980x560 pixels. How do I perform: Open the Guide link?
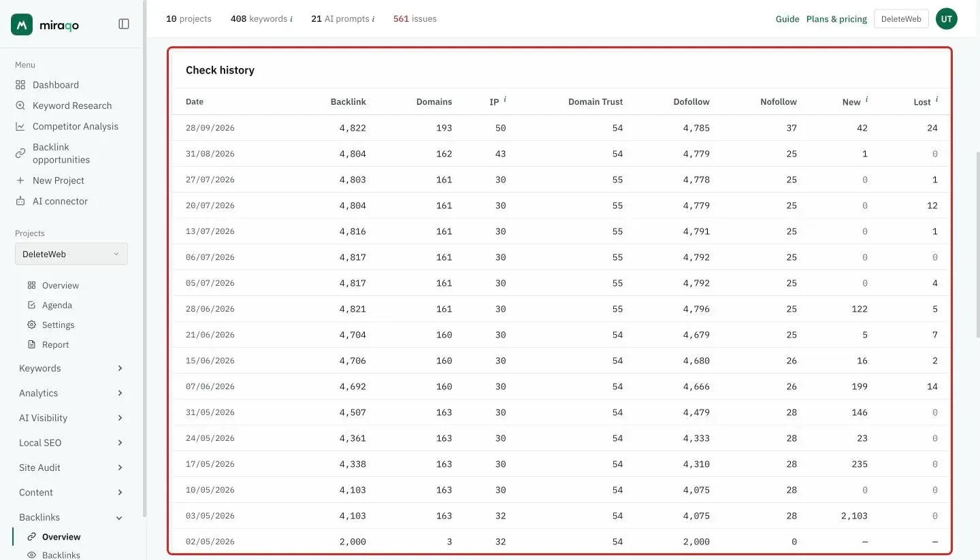(787, 19)
